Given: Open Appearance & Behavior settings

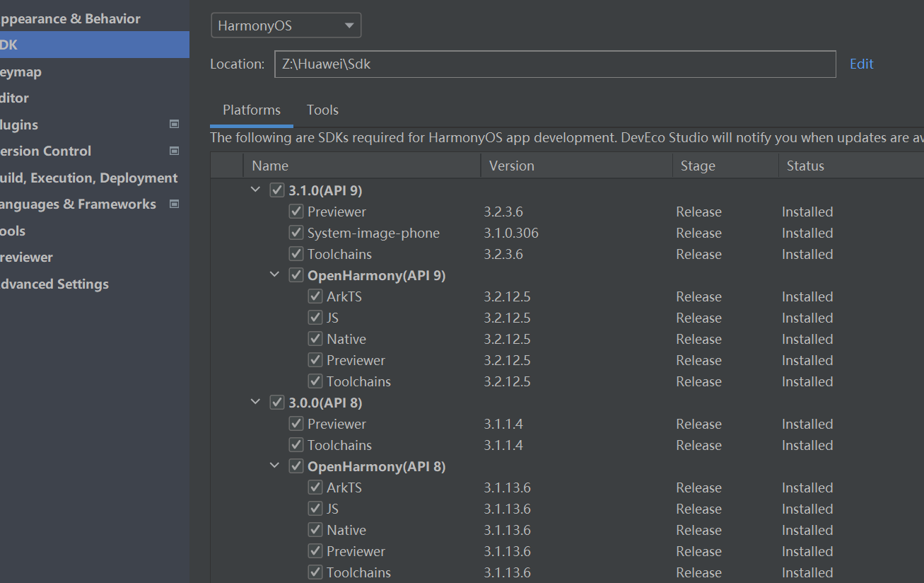Looking at the screenshot, I should [70, 18].
